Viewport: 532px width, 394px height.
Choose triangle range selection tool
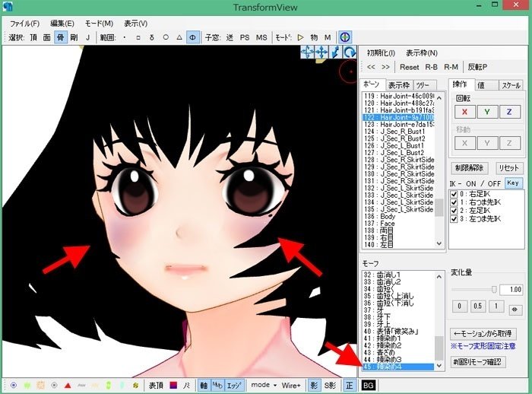(x=179, y=37)
